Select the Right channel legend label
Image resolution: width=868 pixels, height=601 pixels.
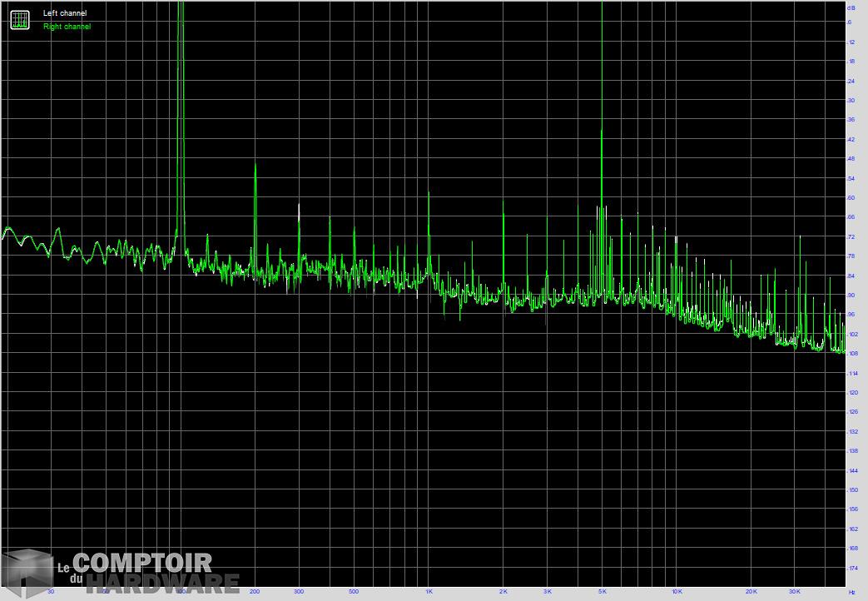coord(67,27)
